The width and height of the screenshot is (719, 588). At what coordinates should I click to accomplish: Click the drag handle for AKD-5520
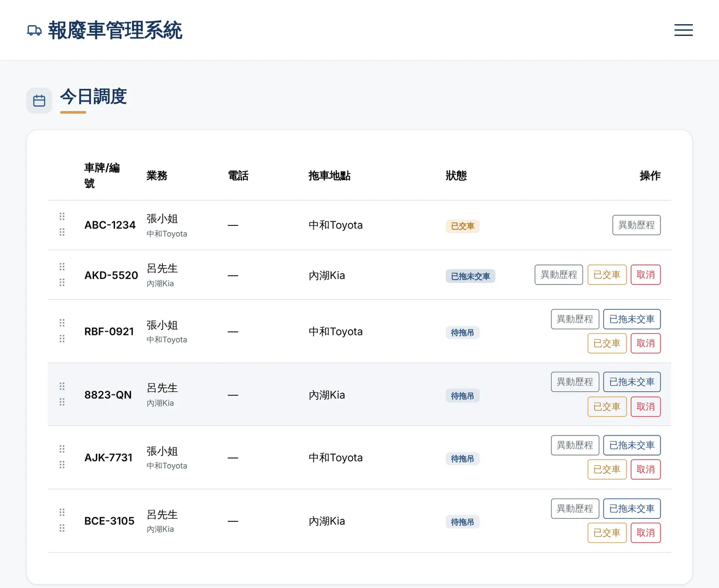pos(62,275)
